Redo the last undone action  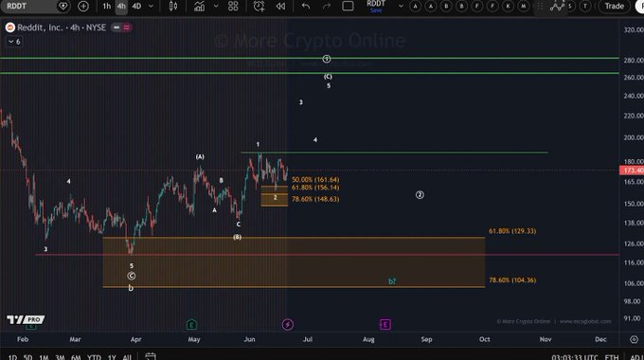pos(327,7)
